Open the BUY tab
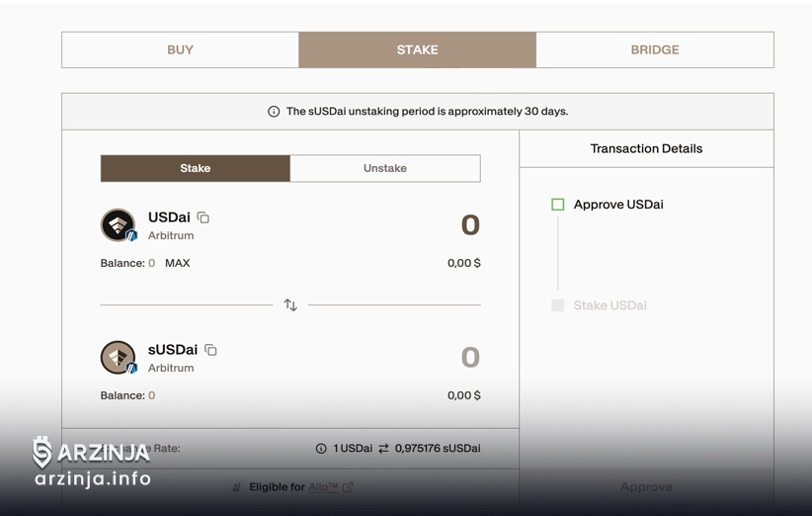The height and width of the screenshot is (516, 812). (x=181, y=50)
